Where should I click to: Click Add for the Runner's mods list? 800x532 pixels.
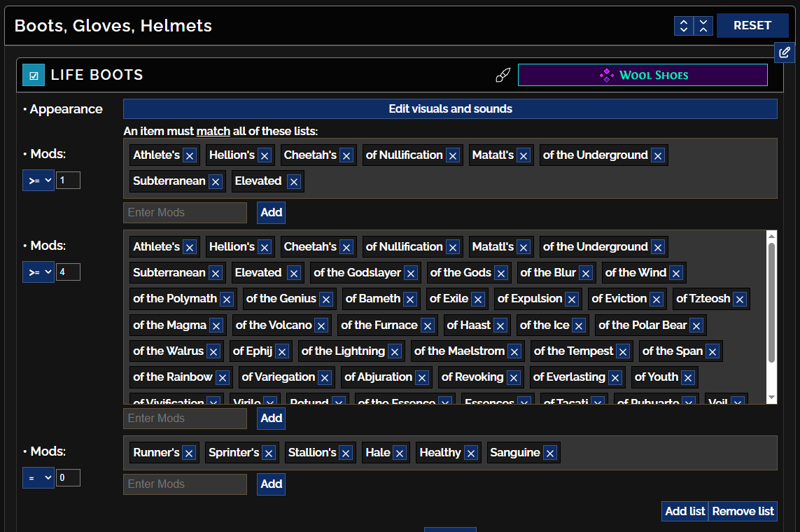271,484
